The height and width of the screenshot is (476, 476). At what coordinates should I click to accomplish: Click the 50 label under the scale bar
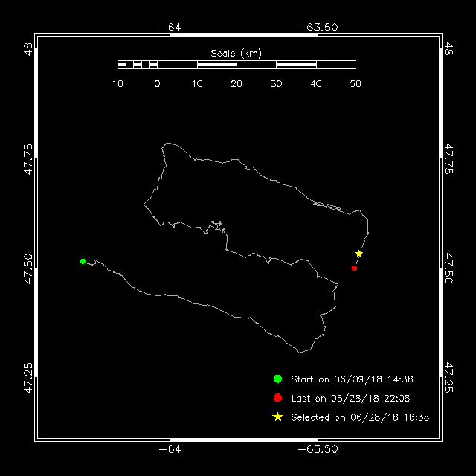click(x=356, y=83)
